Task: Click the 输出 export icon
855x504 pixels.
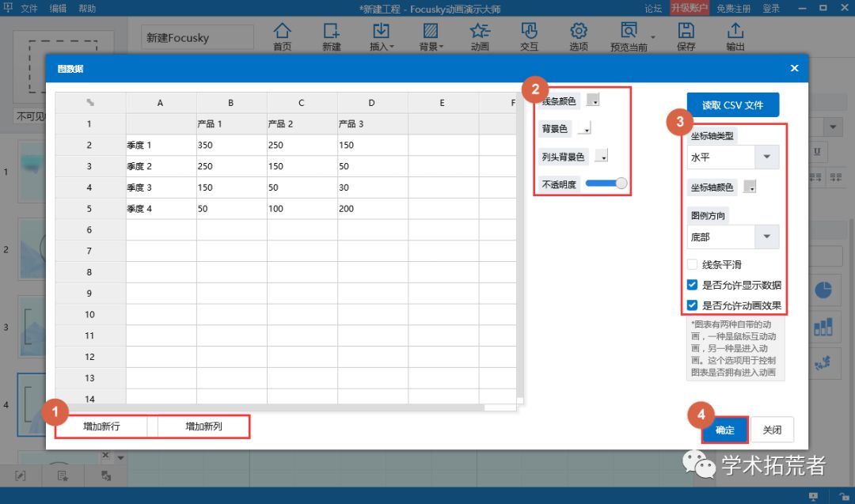Action: (x=735, y=31)
